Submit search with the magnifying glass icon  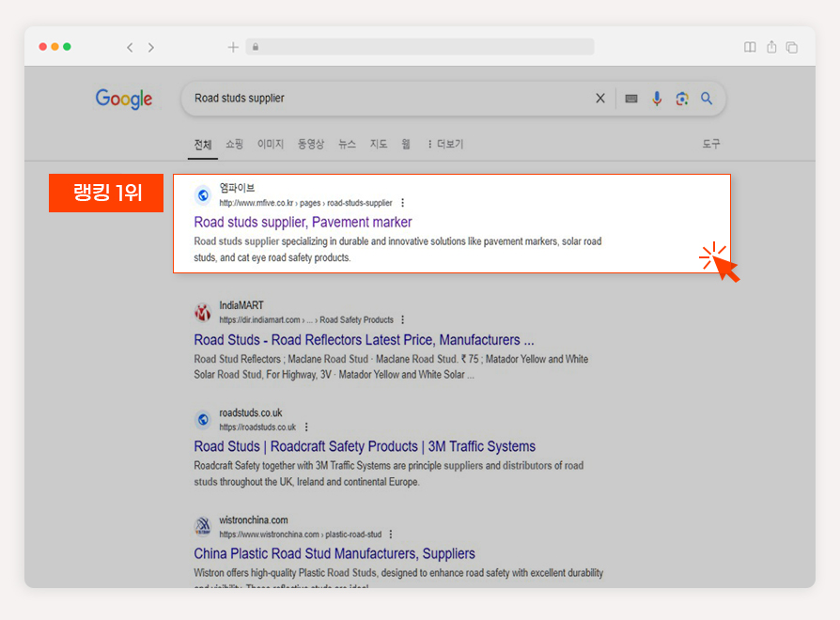click(x=707, y=98)
